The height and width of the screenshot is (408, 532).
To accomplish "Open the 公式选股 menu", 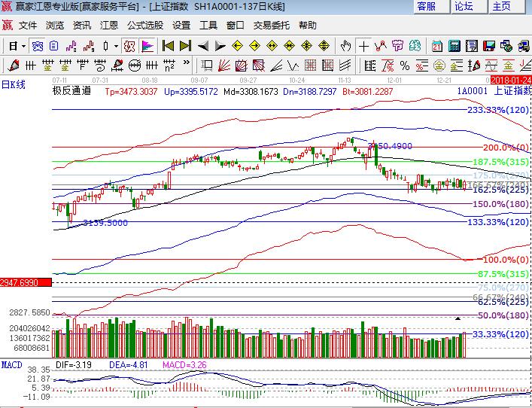I will point(144,26).
